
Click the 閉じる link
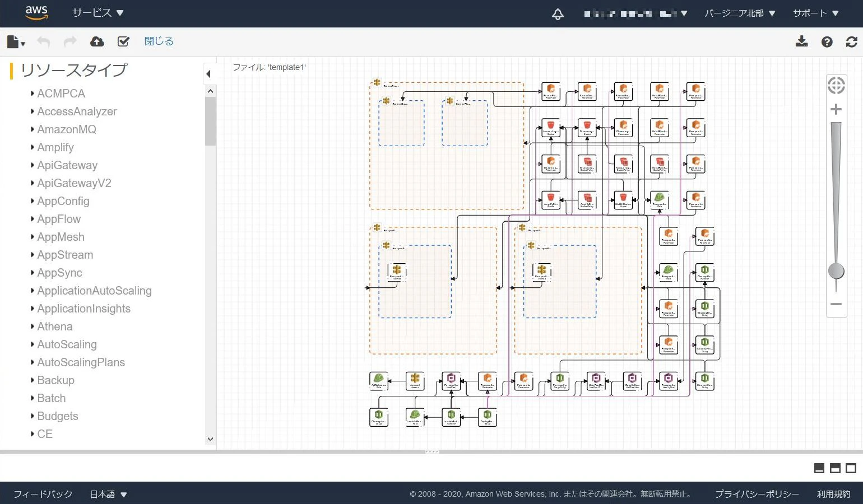[x=159, y=41]
